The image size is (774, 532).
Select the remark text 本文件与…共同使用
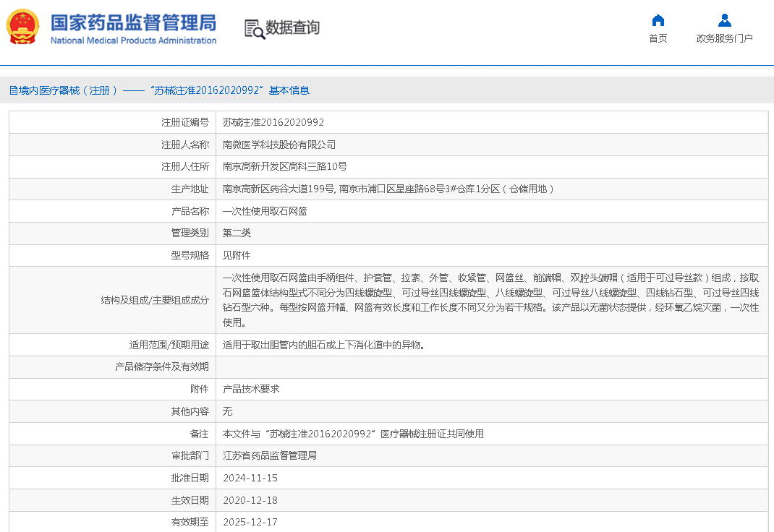[353, 434]
